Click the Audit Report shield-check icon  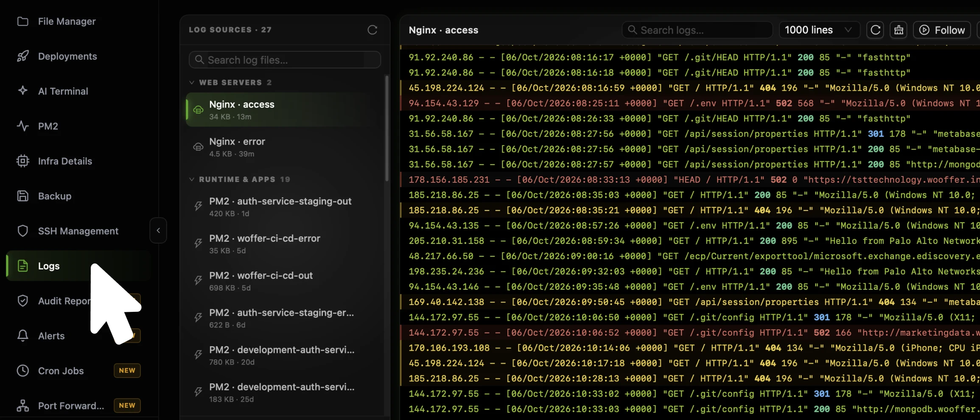22,301
